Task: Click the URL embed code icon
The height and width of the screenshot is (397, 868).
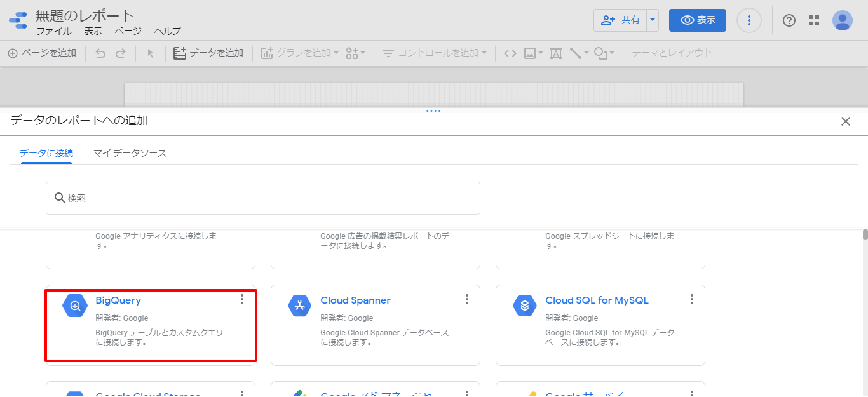Action: click(510, 53)
